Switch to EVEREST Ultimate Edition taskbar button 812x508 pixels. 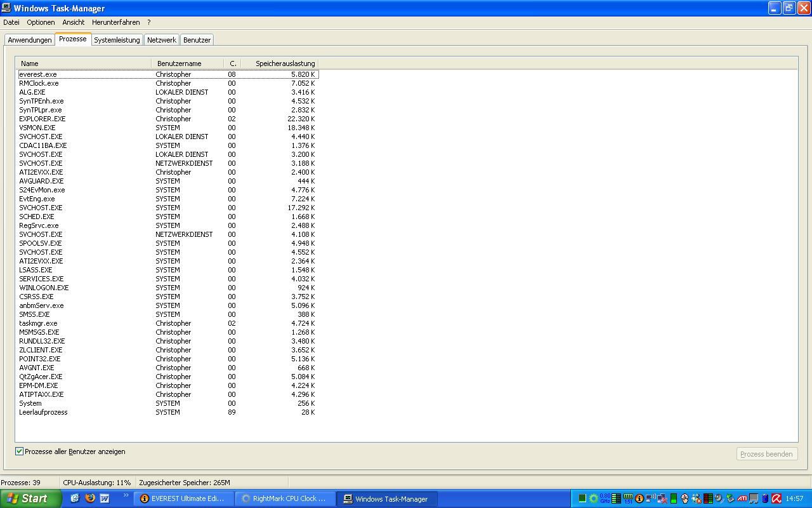pyautogui.click(x=185, y=498)
